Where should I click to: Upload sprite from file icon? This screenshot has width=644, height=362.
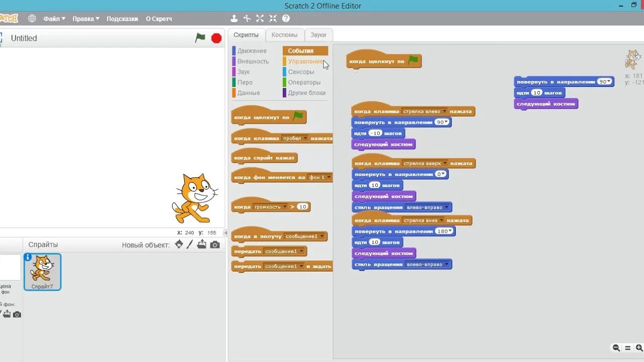coord(202,244)
